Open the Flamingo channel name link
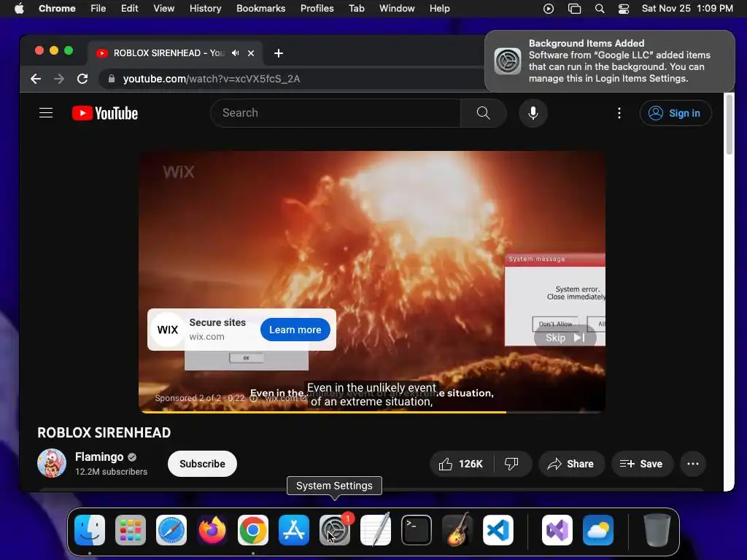Screen dimensions: 747x560 pyautogui.click(x=99, y=456)
